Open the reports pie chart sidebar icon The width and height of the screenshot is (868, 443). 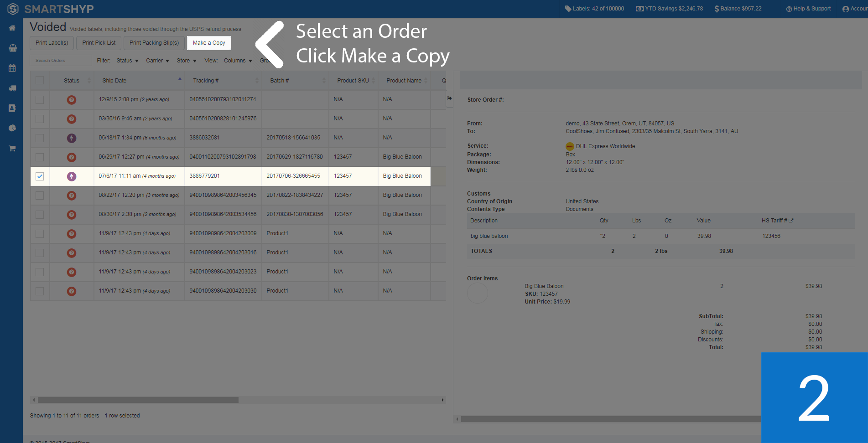point(12,129)
